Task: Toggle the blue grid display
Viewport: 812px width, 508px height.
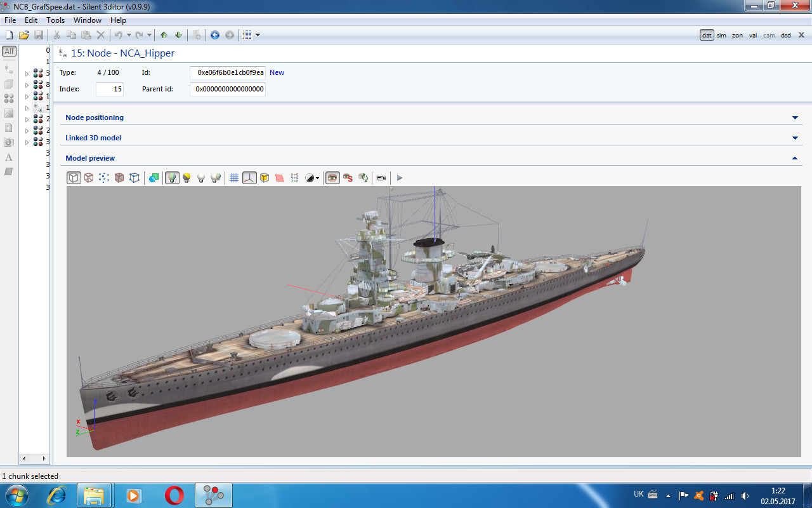Action: tap(234, 178)
